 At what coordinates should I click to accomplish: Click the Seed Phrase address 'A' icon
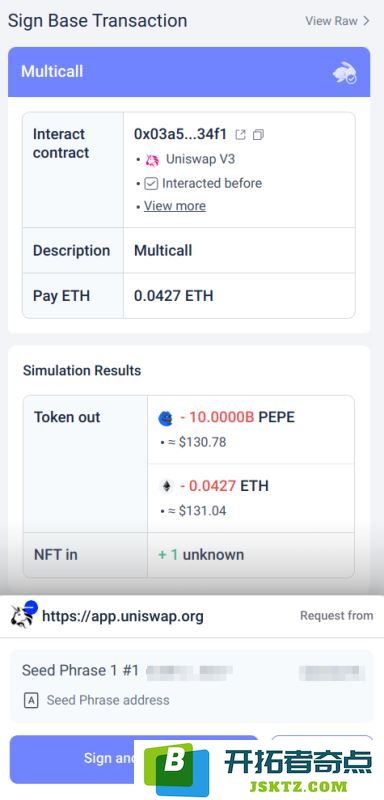pos(31,701)
